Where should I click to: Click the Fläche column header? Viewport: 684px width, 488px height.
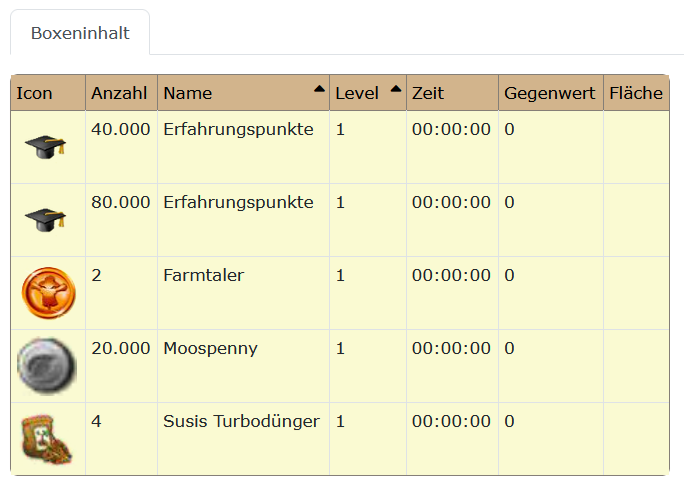635,94
